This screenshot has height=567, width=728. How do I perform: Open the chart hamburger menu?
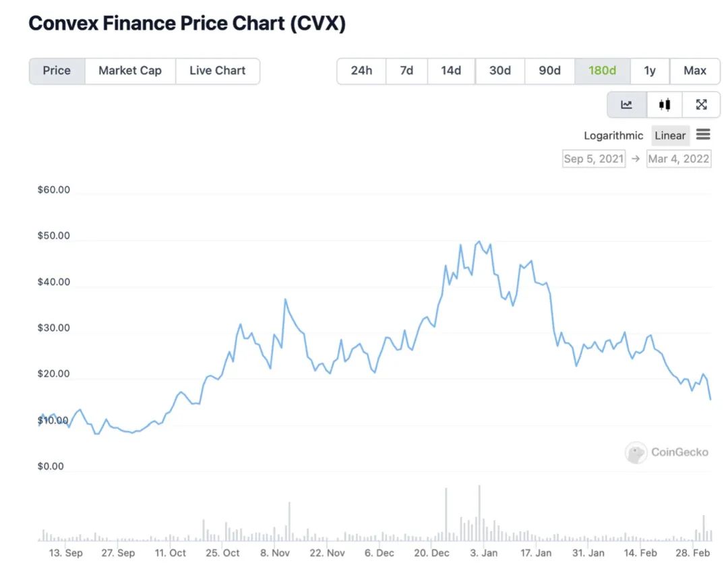703,135
